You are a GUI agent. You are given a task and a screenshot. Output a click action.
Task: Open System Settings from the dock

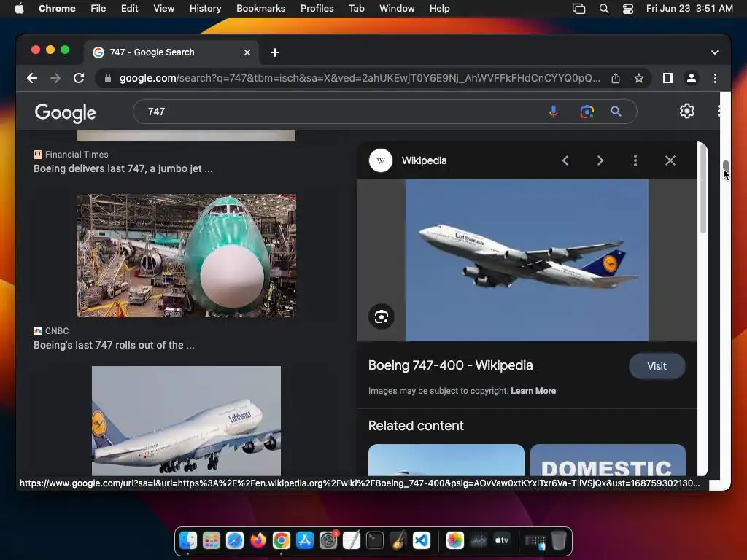tap(328, 540)
